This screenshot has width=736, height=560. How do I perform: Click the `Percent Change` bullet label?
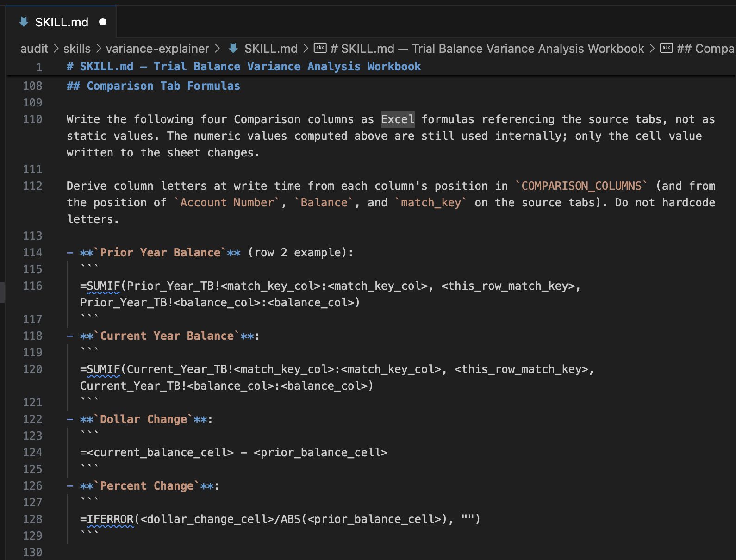147,486
